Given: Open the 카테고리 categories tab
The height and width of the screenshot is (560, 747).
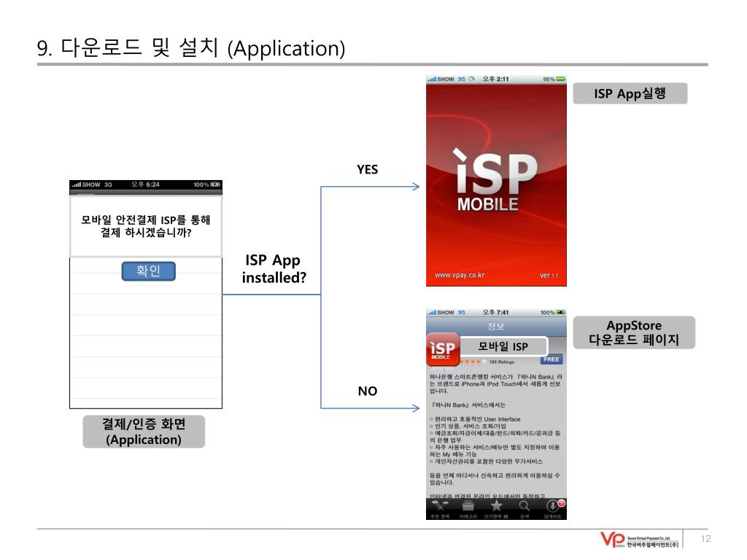Looking at the screenshot, I should (x=468, y=509).
